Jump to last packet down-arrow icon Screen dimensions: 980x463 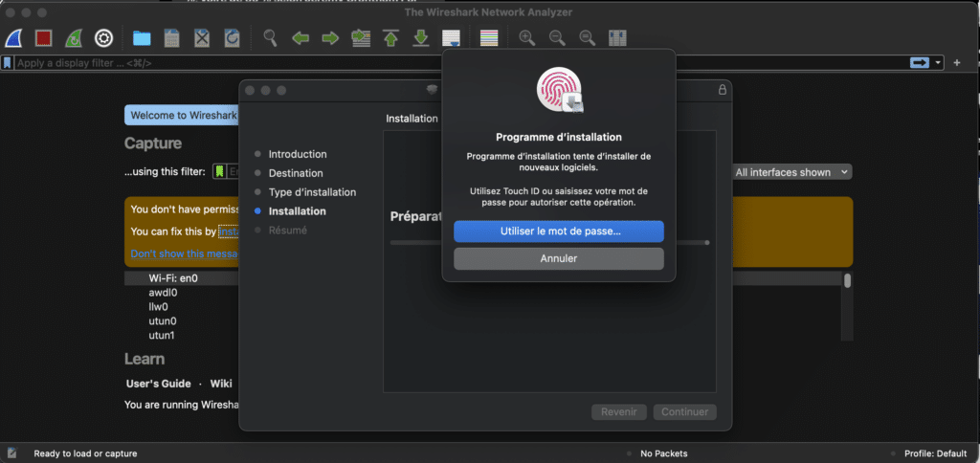[x=421, y=38]
